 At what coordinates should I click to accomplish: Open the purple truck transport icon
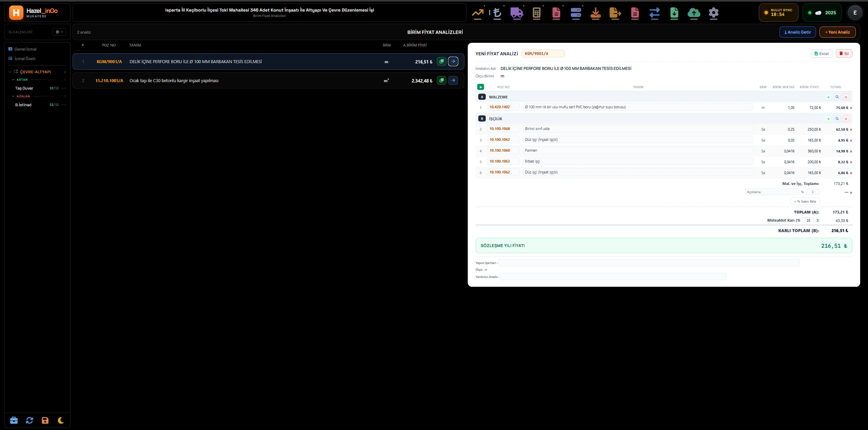(517, 13)
